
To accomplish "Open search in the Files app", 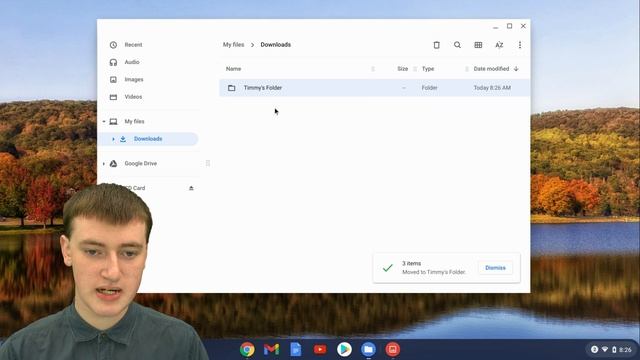I will pyautogui.click(x=457, y=45).
